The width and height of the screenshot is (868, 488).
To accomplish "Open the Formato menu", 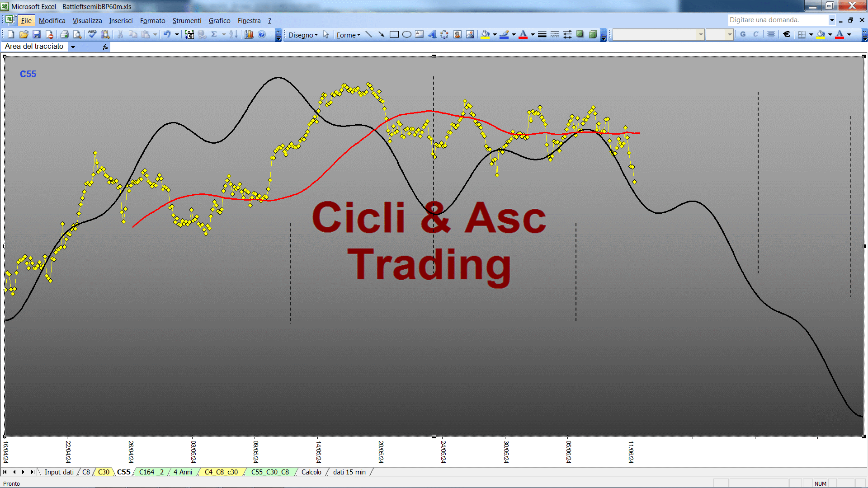I will pos(152,21).
